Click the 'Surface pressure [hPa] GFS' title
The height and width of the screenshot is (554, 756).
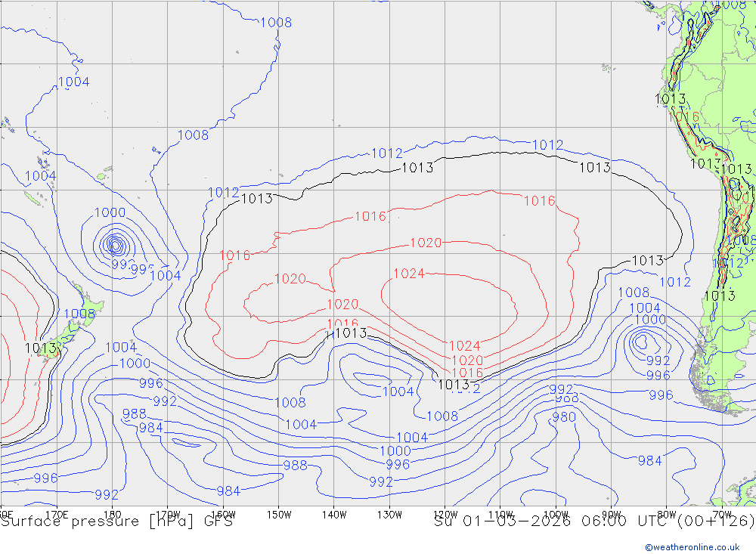[116, 522]
